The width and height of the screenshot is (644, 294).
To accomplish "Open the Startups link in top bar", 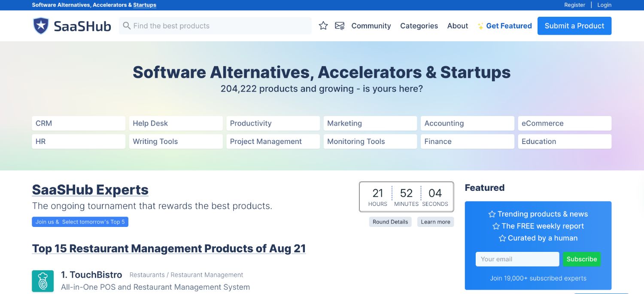I will [x=145, y=5].
